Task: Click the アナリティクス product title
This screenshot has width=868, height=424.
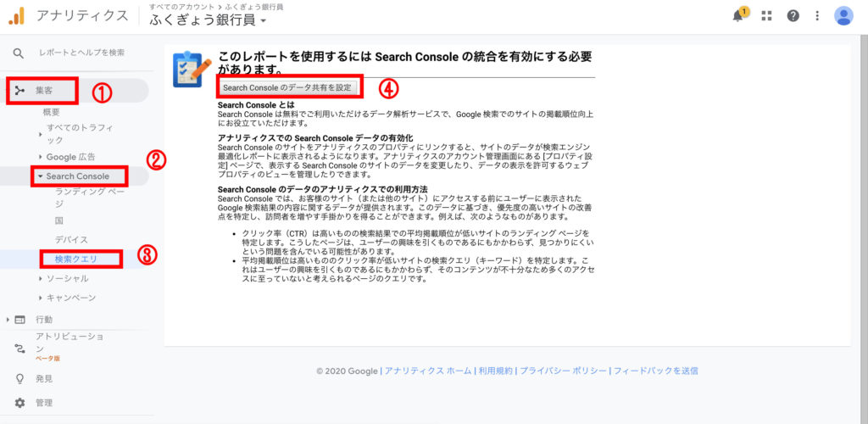Action: coord(82,15)
